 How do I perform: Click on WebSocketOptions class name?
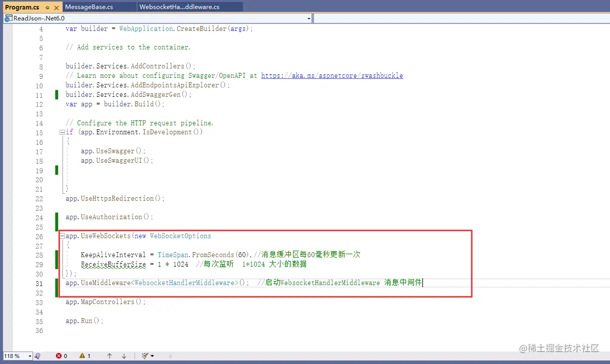coord(180,236)
